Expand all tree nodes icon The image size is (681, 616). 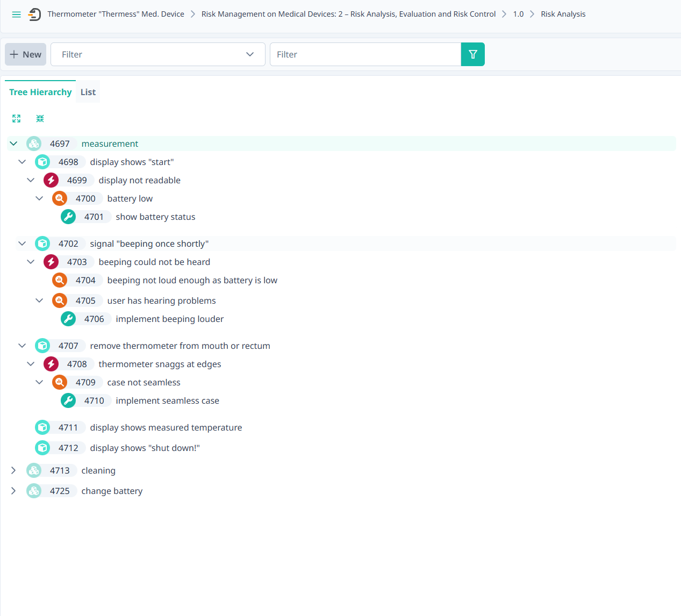coord(17,118)
